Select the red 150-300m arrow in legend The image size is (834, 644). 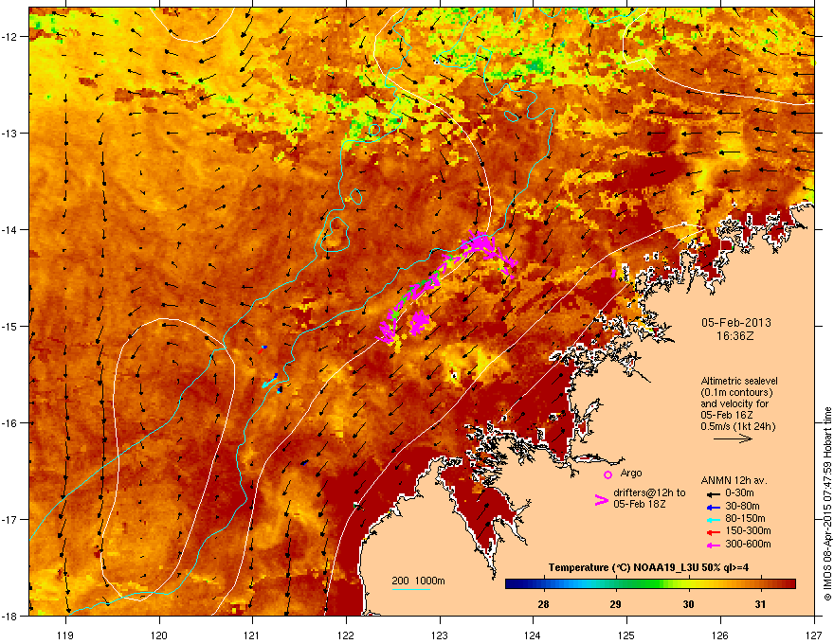pos(713,532)
